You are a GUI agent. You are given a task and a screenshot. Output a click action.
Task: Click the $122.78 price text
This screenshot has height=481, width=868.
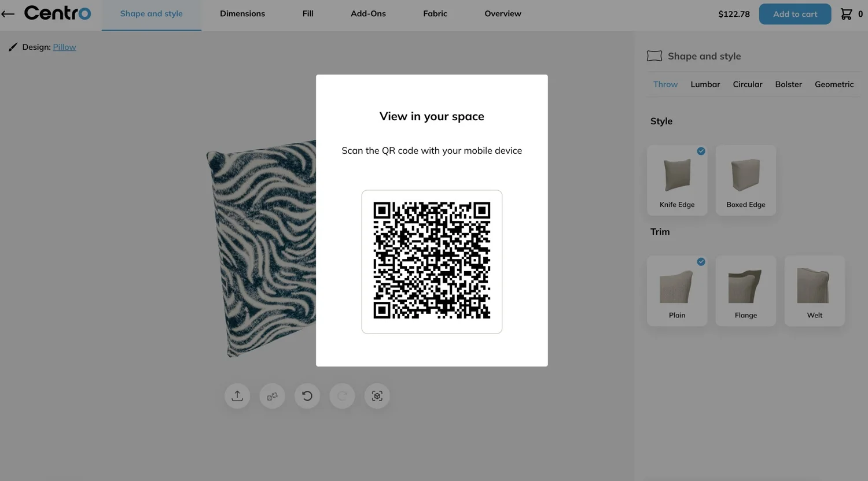coord(734,14)
